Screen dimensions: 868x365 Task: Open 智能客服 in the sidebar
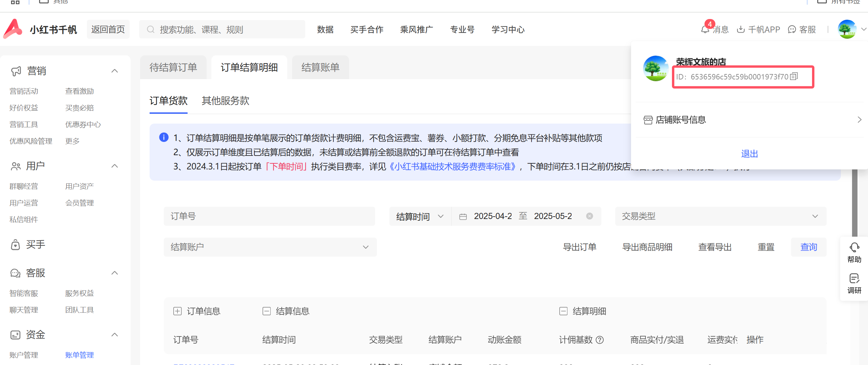[x=24, y=293]
